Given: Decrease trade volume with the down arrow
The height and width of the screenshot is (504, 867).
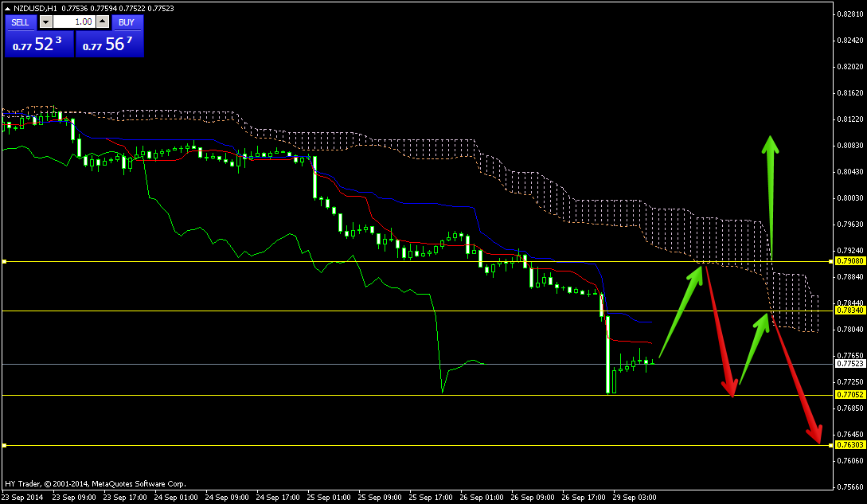Looking at the screenshot, I should tap(46, 22).
